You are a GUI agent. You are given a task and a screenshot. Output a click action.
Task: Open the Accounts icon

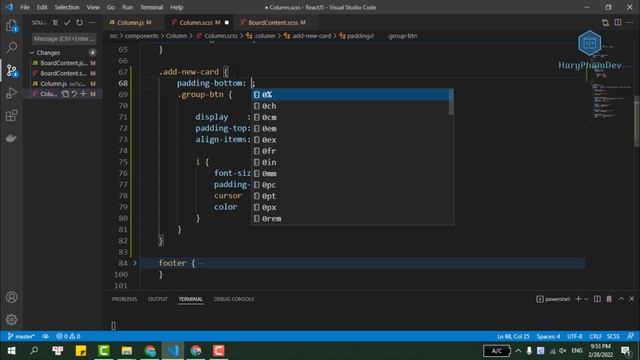pyautogui.click(x=11, y=297)
